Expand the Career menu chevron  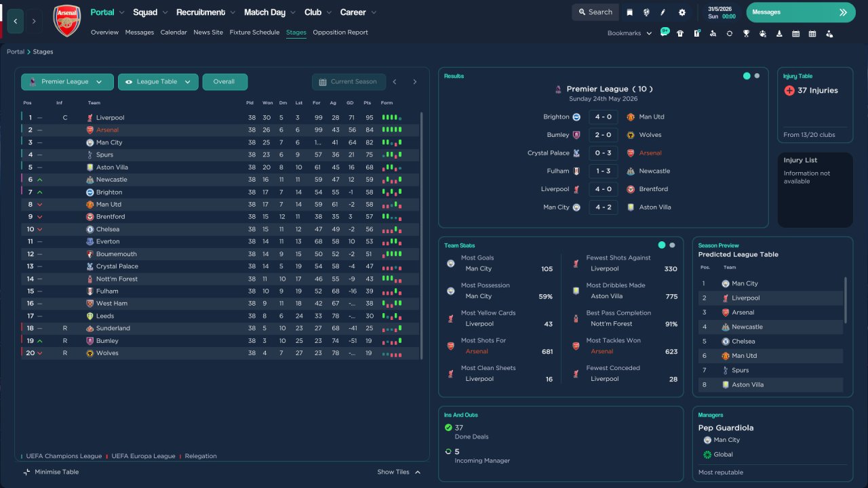click(374, 12)
